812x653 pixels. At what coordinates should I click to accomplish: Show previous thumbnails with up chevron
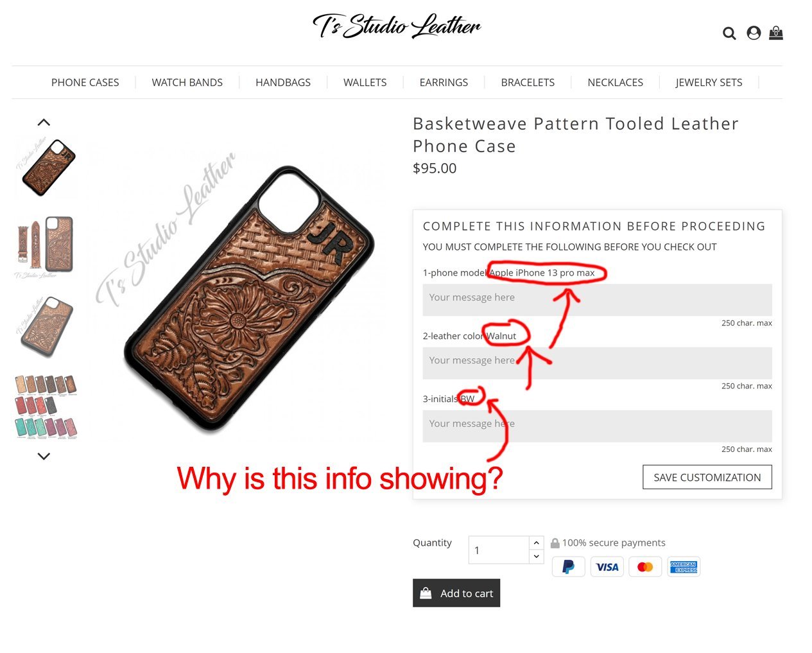(x=44, y=122)
